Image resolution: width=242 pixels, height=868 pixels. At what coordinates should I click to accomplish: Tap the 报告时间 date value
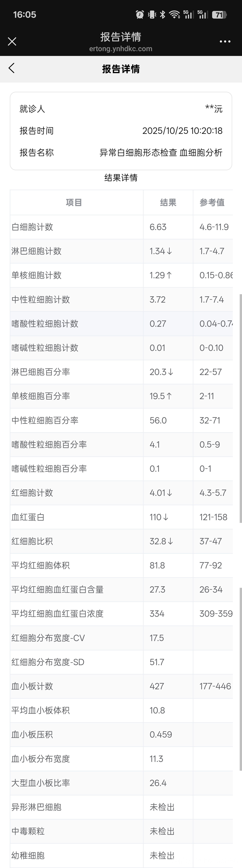click(182, 131)
